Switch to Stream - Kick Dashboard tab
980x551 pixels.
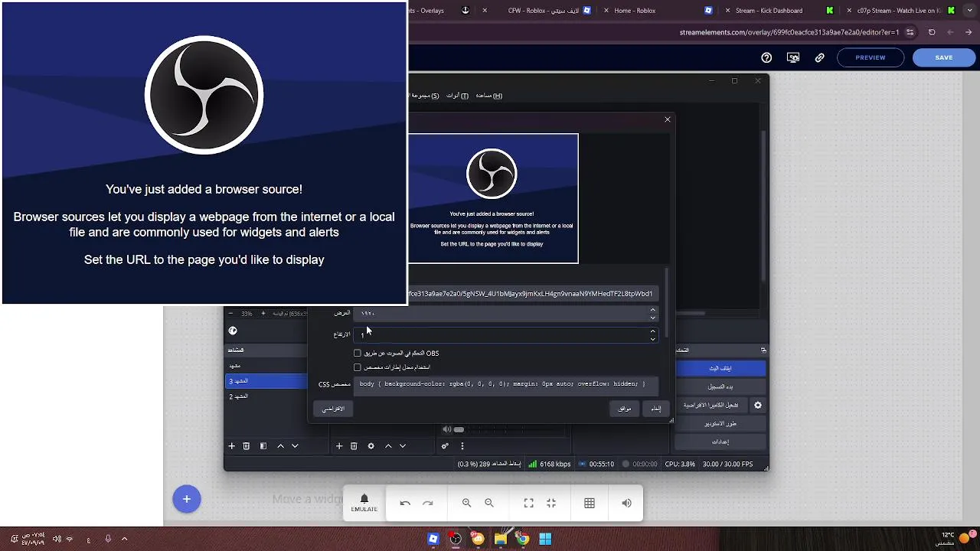pyautogui.click(x=769, y=11)
